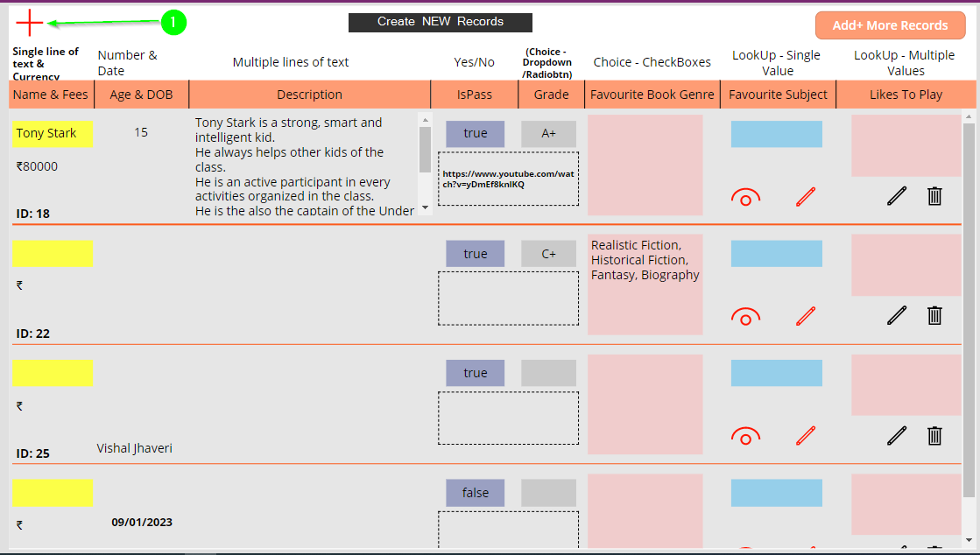Click the Likes To Play column header
980x555 pixels.
tap(906, 95)
